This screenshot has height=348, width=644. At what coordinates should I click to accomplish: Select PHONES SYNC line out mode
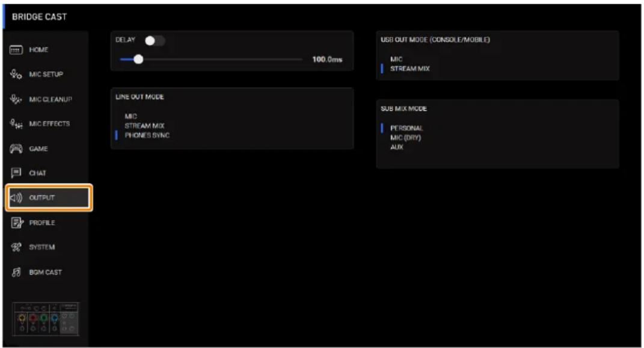pyautogui.click(x=147, y=135)
